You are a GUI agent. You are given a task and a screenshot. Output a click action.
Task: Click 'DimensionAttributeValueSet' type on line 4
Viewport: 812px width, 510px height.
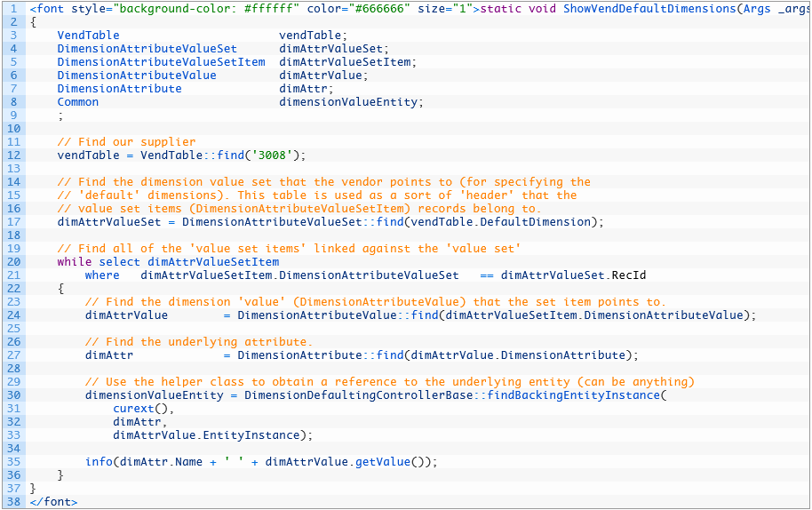(147, 49)
